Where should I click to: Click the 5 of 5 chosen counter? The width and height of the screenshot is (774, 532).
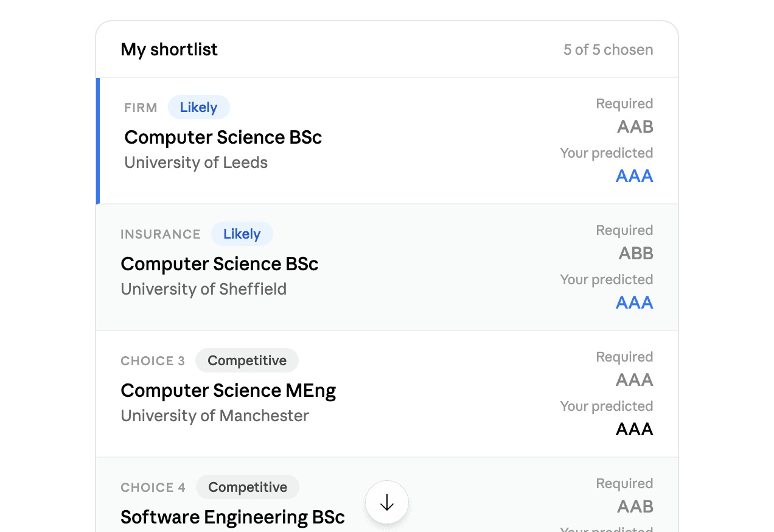pos(608,50)
